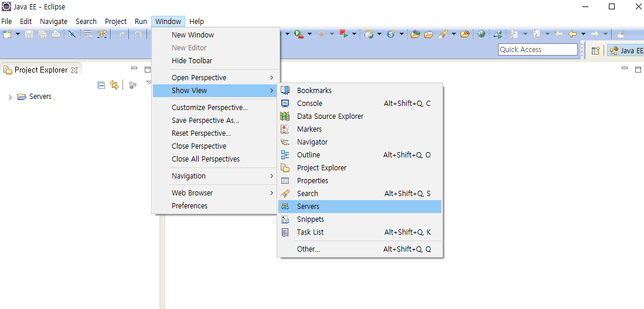Screen dimensions: 644x309
Task: Open Preferences from Window menu
Action: [x=216, y=205]
